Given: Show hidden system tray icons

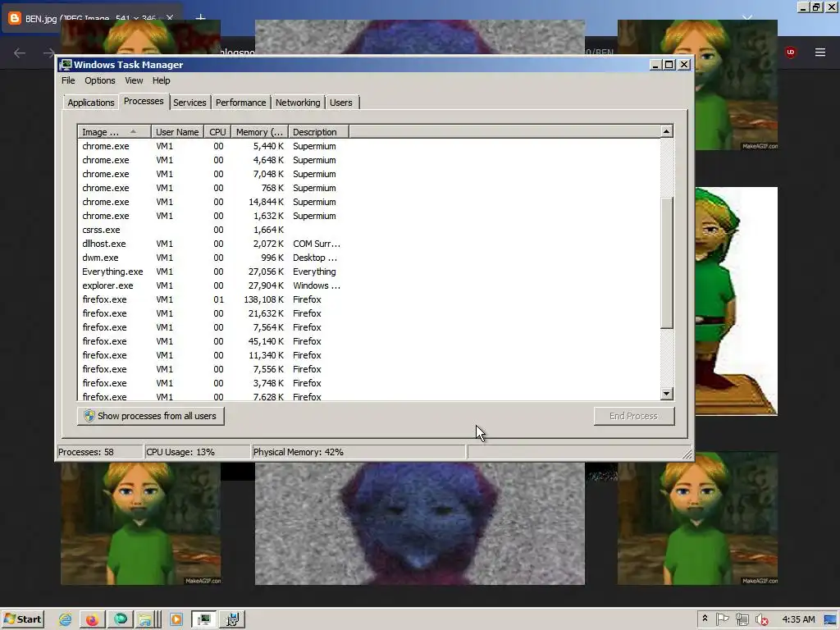Looking at the screenshot, I should point(705,619).
